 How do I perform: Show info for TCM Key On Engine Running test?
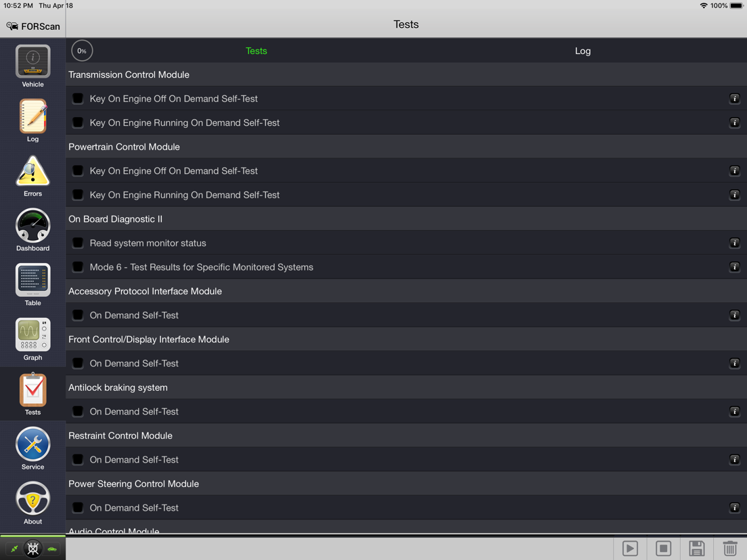tap(735, 123)
